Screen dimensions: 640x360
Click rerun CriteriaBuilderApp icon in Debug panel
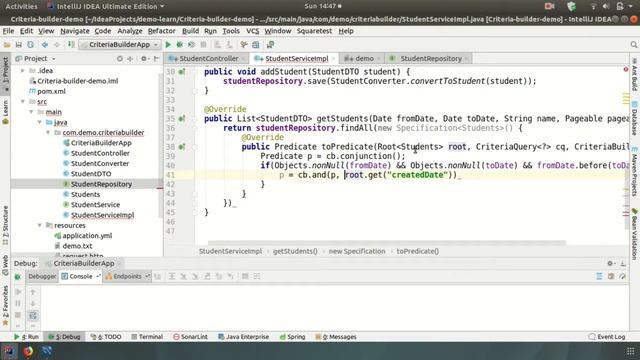coord(18,277)
